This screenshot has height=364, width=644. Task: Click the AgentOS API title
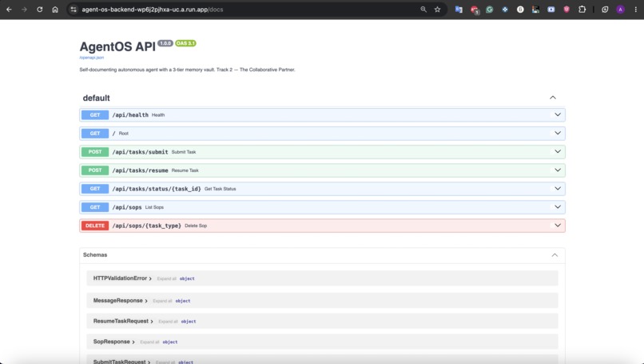(x=117, y=47)
